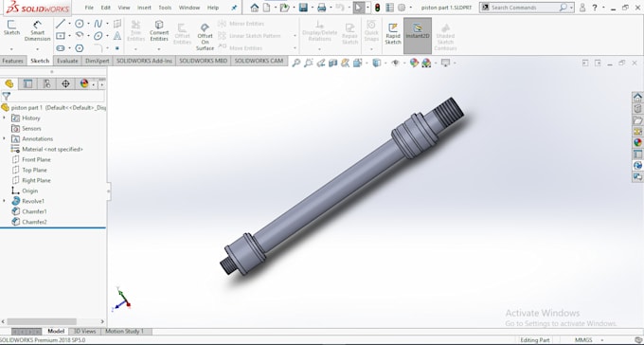Open FeatureManager design tree tab icon
Image resolution: width=644 pixels, height=345 pixels.
pos(9,84)
